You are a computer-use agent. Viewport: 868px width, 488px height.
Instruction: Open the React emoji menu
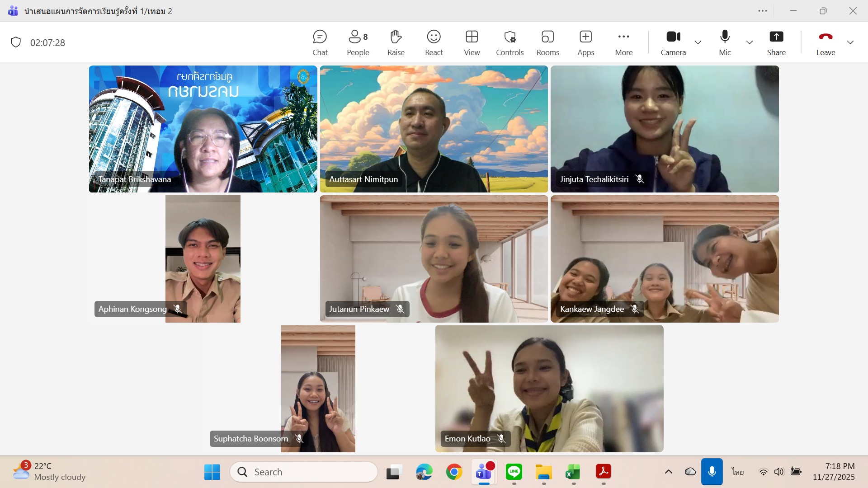(x=434, y=42)
